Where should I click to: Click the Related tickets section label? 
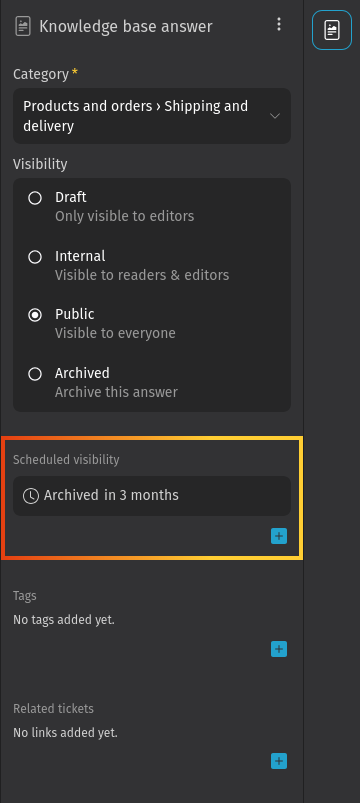(53, 708)
